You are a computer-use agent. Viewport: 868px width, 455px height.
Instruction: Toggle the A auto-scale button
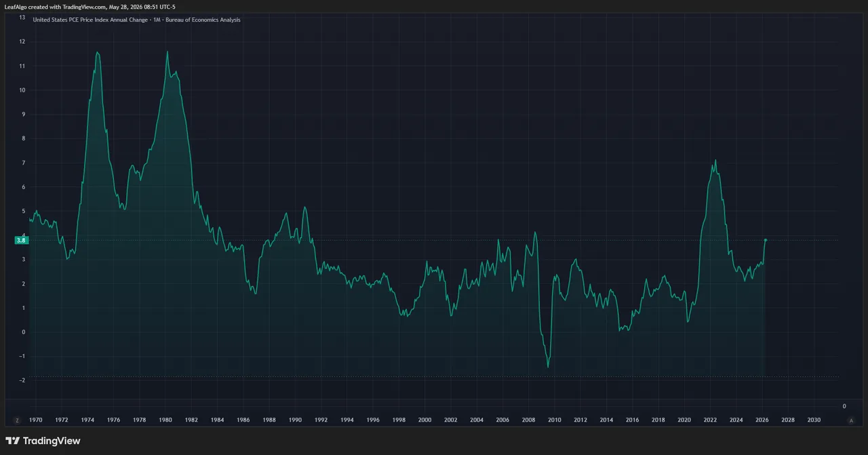[x=851, y=420]
